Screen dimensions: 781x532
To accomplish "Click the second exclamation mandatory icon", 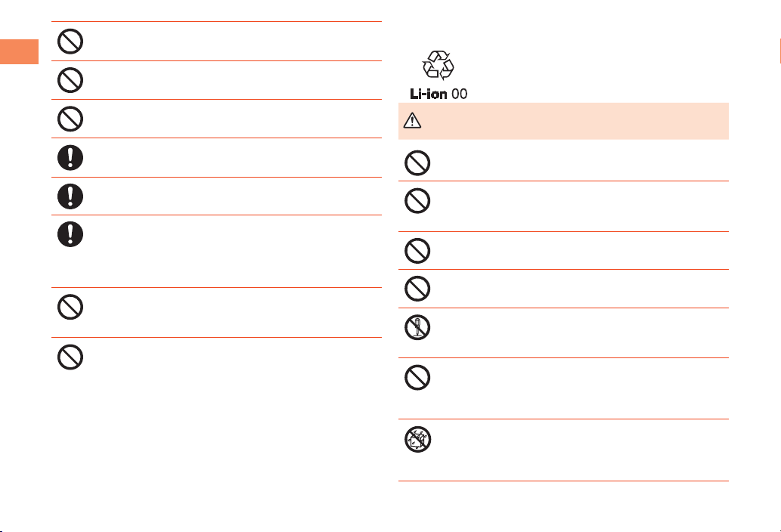I will tap(70, 196).
